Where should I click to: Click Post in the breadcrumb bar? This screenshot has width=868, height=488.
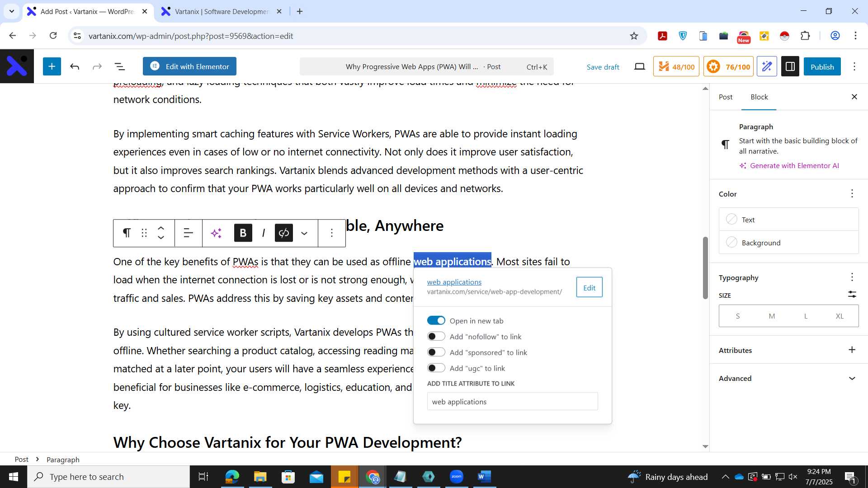(21, 459)
